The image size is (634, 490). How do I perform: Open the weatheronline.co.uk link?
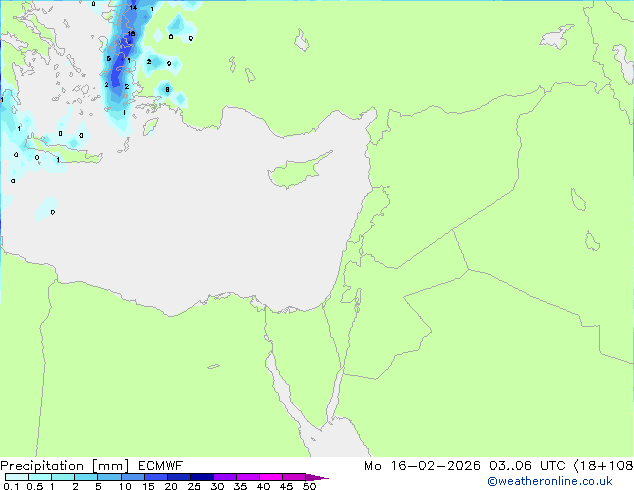(550, 481)
